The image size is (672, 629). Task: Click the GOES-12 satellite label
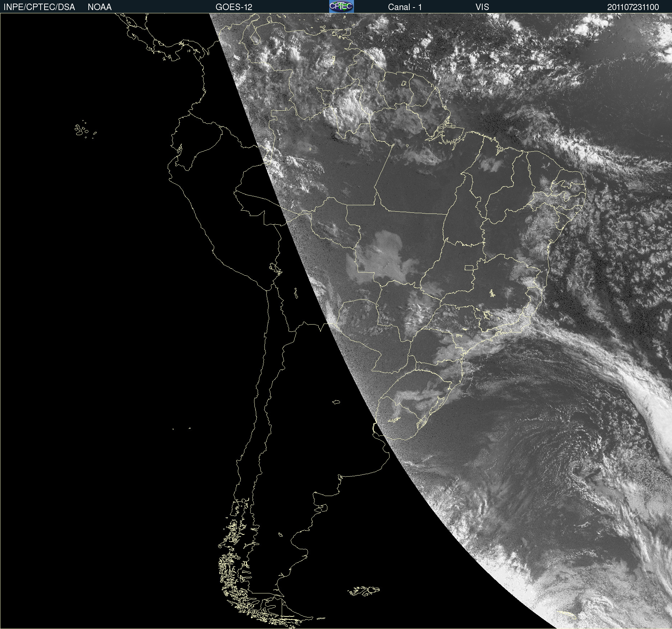[x=234, y=7]
